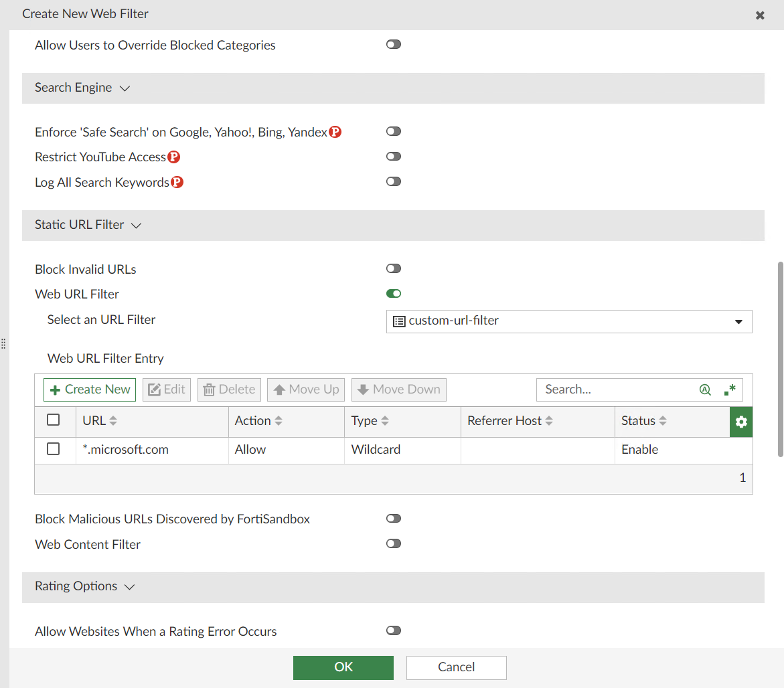Open the custom-url-filter dropdown
The height and width of the screenshot is (688, 784).
740,321
